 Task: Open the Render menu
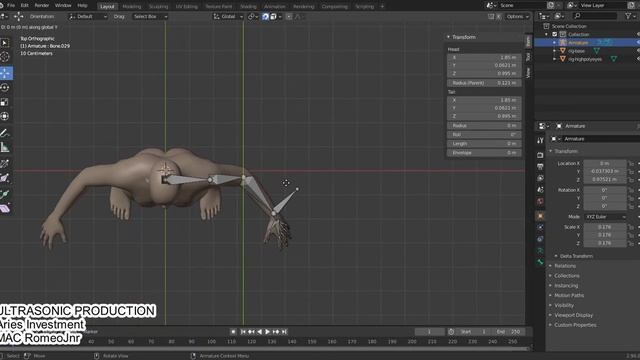tap(42, 6)
